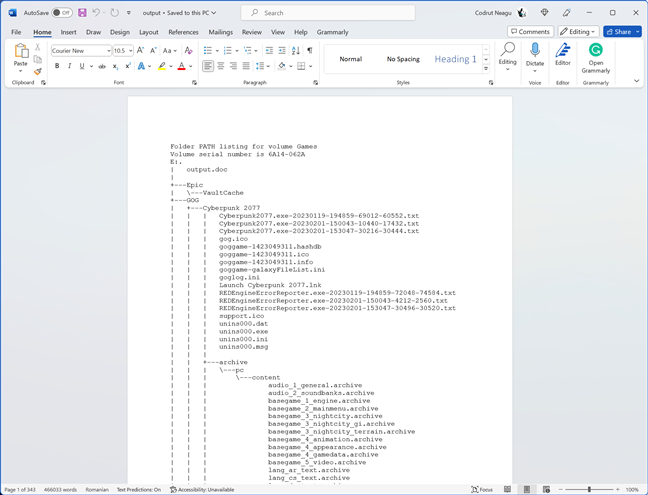This screenshot has height=495, width=648.
Task: Center align the paragraph
Action: click(221, 66)
